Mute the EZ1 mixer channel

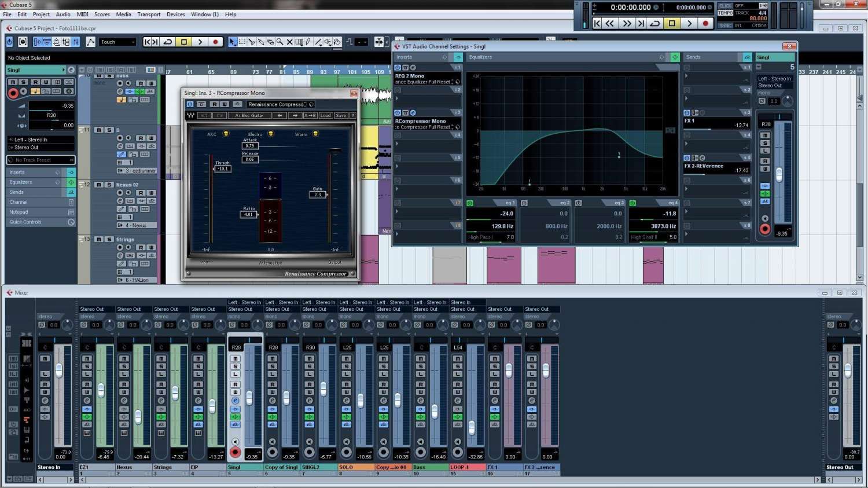click(x=87, y=358)
